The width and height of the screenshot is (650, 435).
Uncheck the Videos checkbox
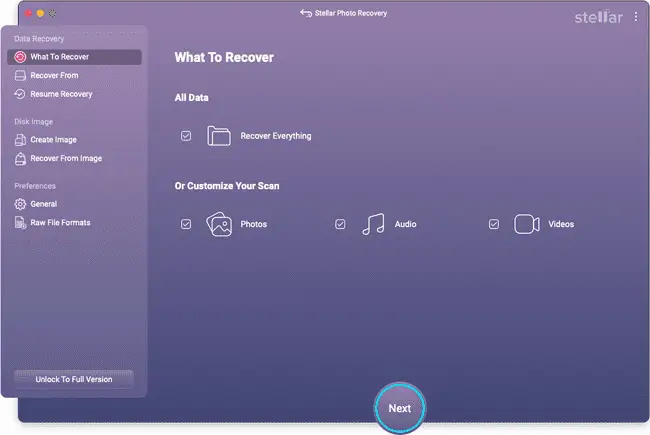[494, 224]
